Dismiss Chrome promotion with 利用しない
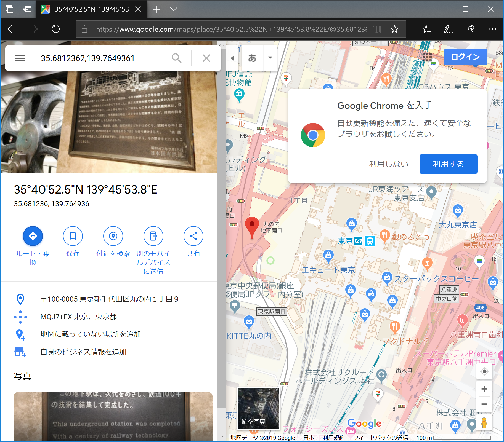Image resolution: width=504 pixels, height=442 pixels. [x=388, y=164]
